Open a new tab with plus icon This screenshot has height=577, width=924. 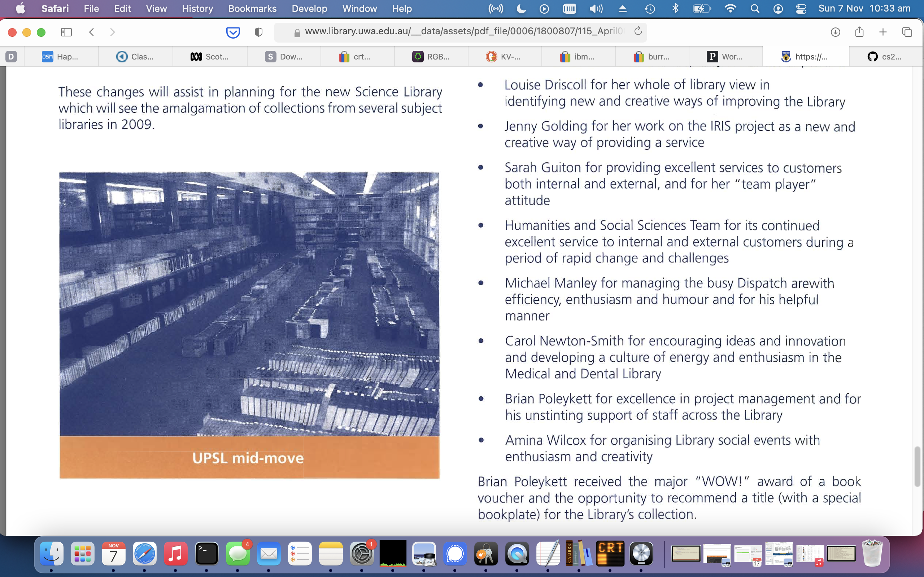(883, 32)
